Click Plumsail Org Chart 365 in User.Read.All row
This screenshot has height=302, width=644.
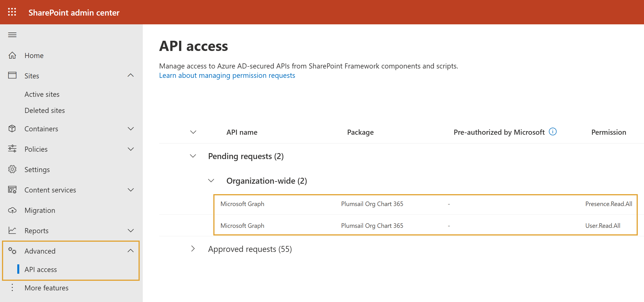coord(372,226)
